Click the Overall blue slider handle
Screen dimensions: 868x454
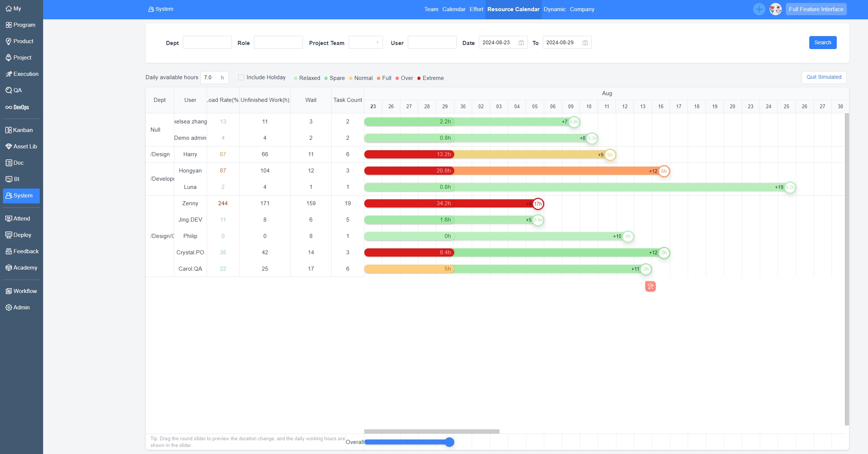coord(449,442)
